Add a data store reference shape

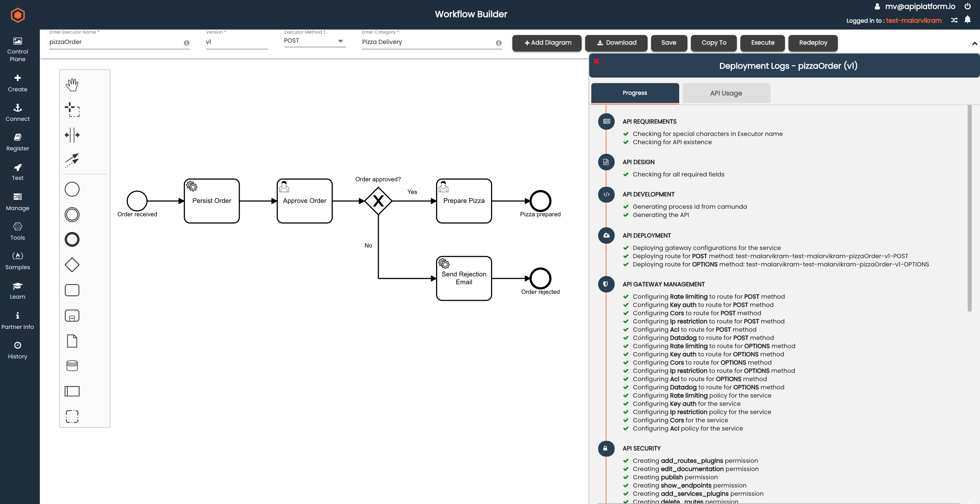pyautogui.click(x=72, y=366)
